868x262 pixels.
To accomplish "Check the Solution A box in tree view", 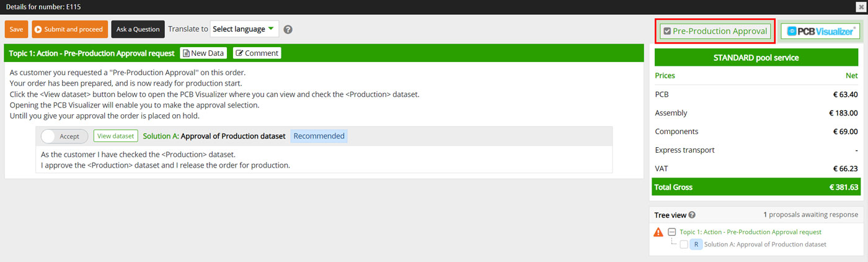I will click(x=684, y=245).
